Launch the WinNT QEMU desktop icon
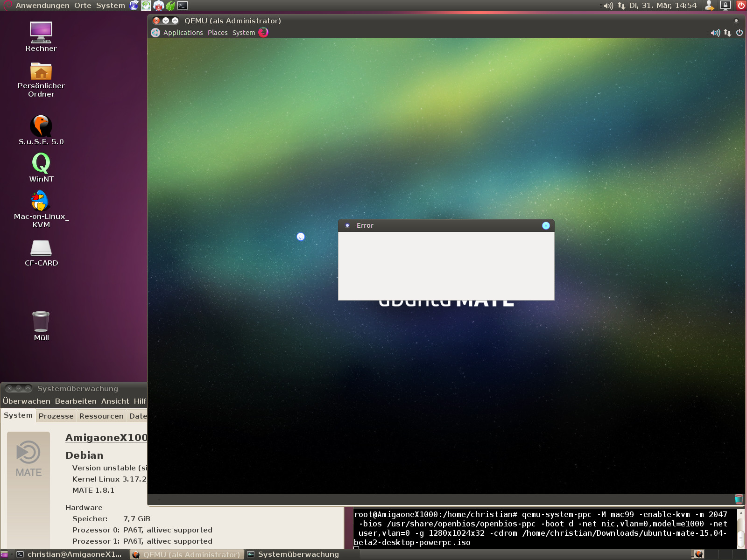747x560 pixels. 41,164
